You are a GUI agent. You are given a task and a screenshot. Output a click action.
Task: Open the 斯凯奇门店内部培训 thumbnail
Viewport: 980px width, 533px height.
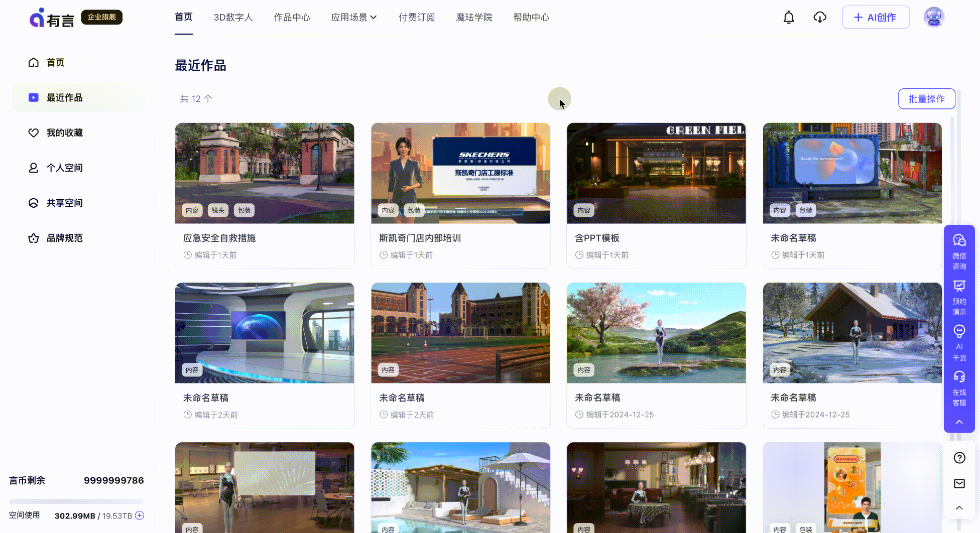(x=460, y=173)
